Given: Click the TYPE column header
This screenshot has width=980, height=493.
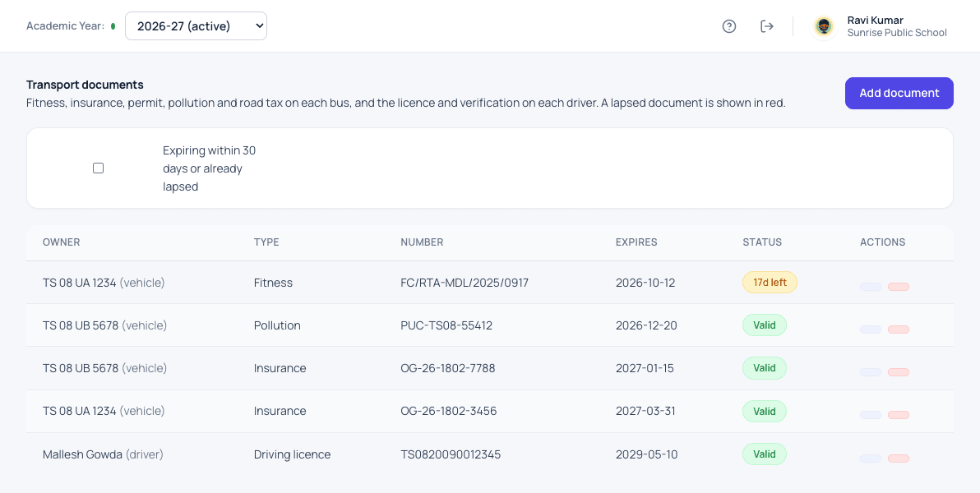Looking at the screenshot, I should 266,242.
